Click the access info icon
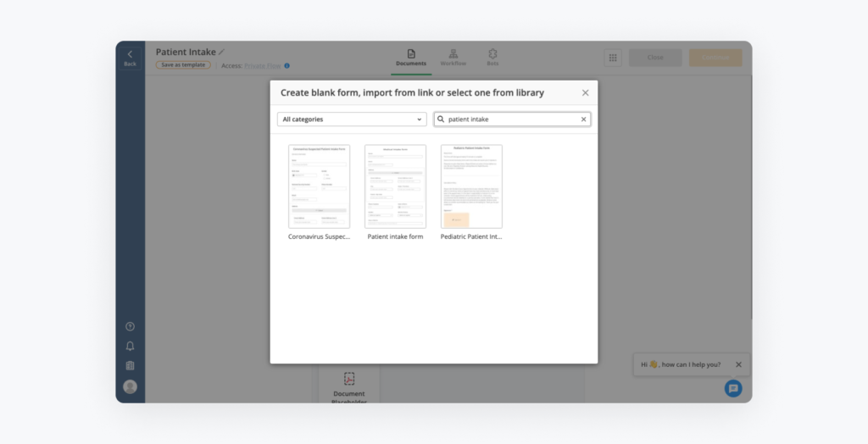 pos(287,65)
